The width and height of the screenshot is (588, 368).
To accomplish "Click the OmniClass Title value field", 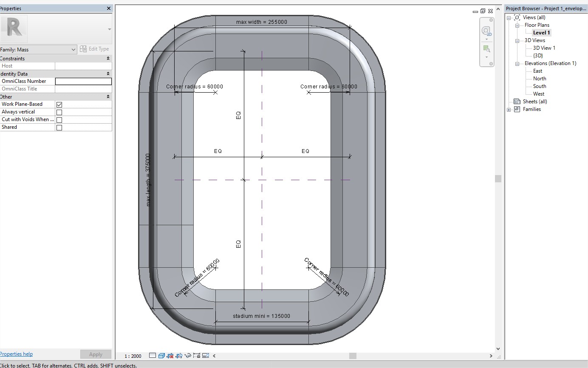I will click(83, 89).
